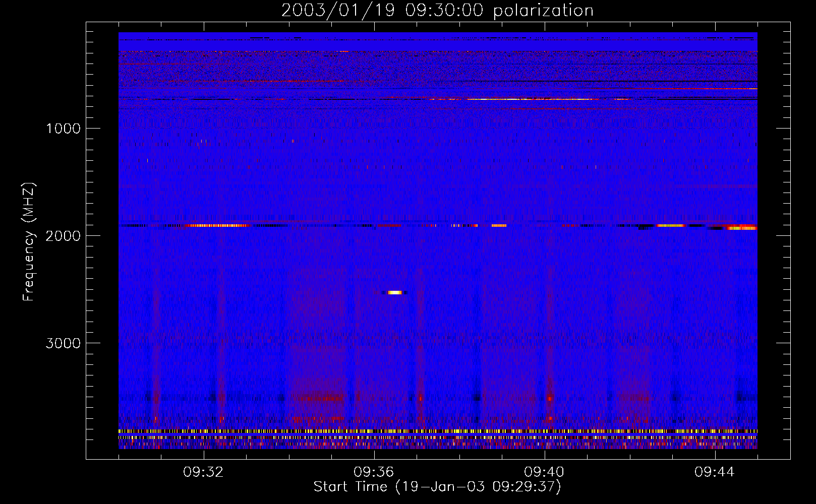Click the 3000 frequency tick label
This screenshot has width=816, height=504.
pos(63,343)
